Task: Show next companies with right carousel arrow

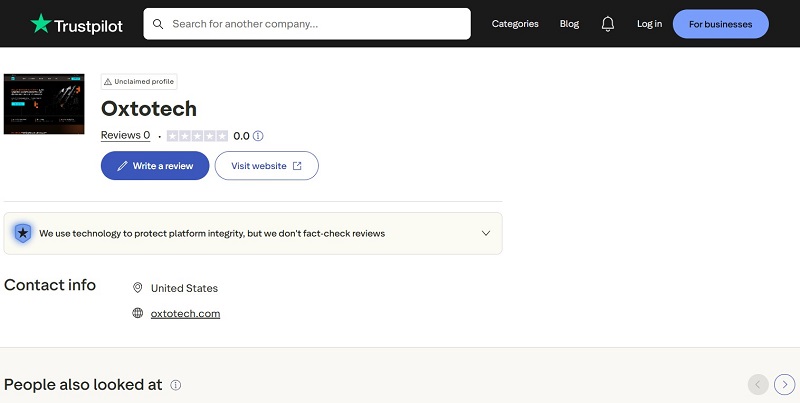Action: tap(785, 384)
